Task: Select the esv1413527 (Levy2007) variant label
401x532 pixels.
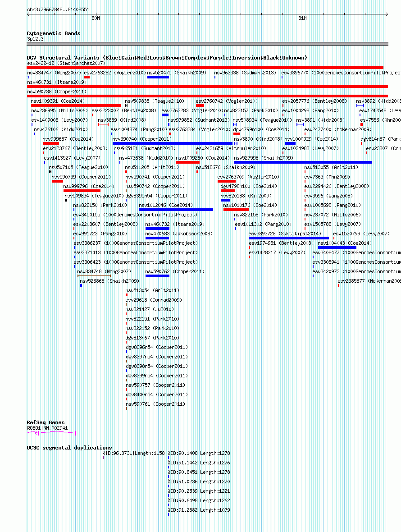Action: 72,158
